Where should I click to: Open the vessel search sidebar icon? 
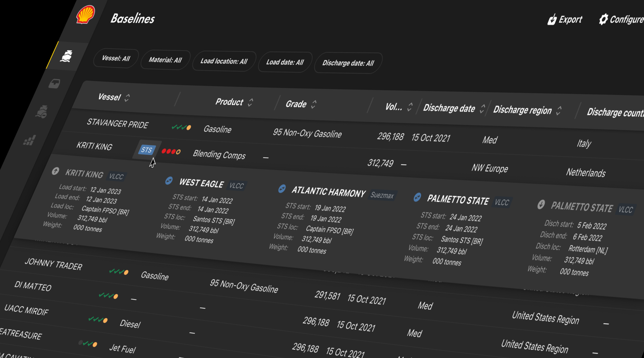click(42, 112)
